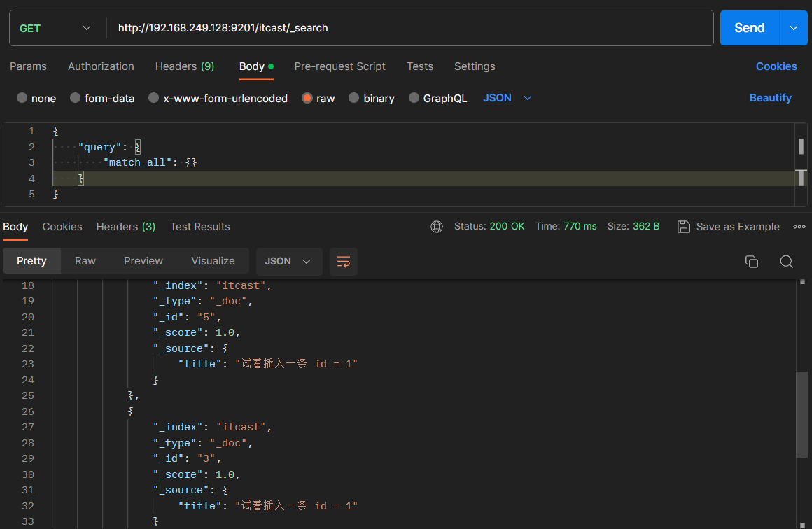Click the Send request button
812x529 pixels.
pyautogui.click(x=749, y=28)
